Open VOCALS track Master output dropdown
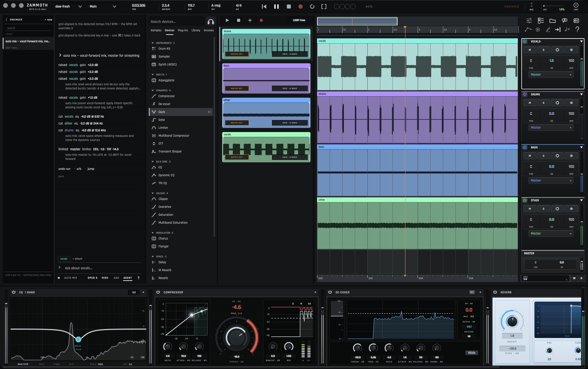 point(551,75)
